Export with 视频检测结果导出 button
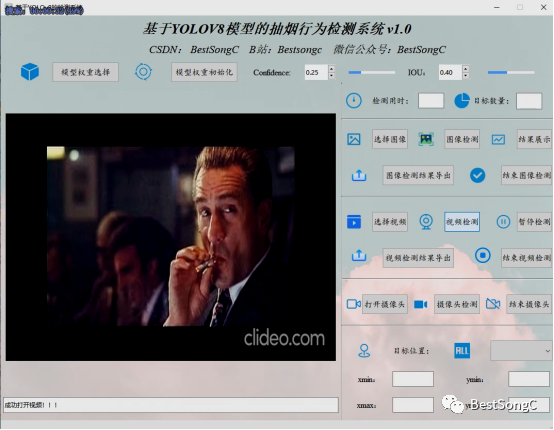The image size is (554, 430). tap(418, 258)
